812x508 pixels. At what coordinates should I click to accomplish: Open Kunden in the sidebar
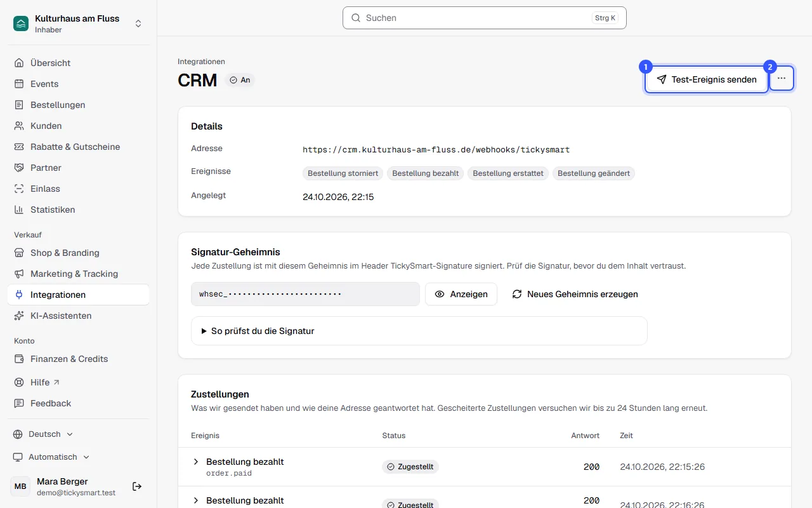[x=79, y=126]
